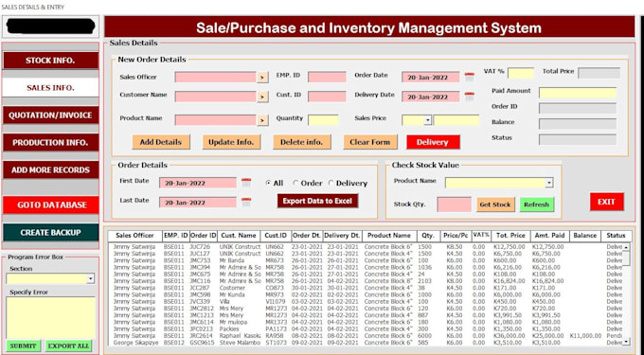Viewport: 644px width, 355px height.
Task: Click the CREATE BACKUP button
Action: coord(50,232)
